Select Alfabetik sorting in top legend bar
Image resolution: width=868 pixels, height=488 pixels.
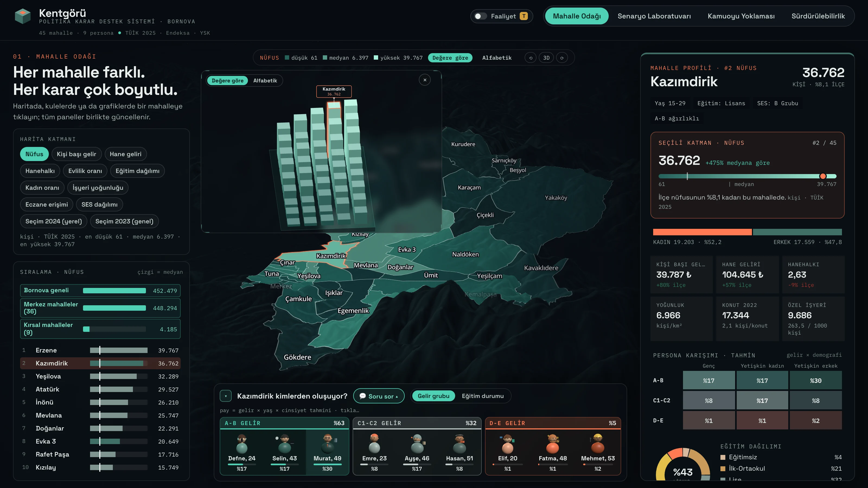497,58
